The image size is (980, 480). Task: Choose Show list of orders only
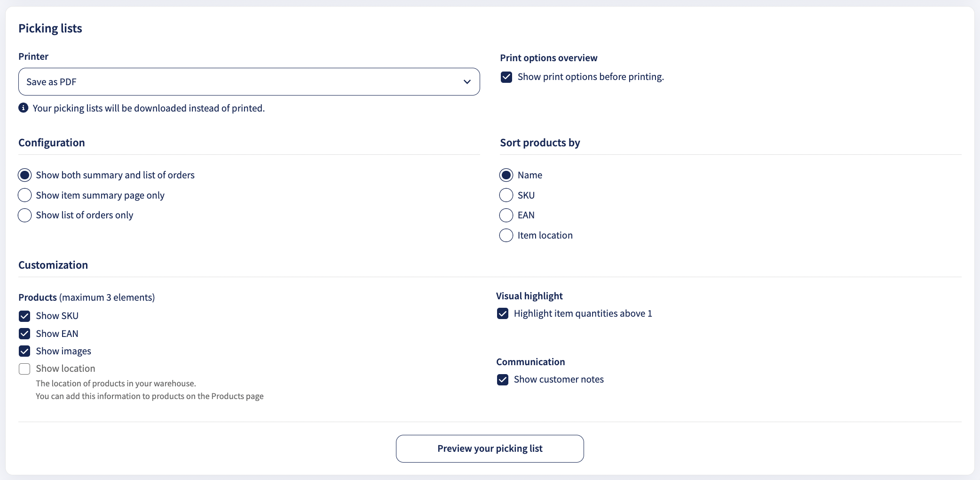[24, 216]
